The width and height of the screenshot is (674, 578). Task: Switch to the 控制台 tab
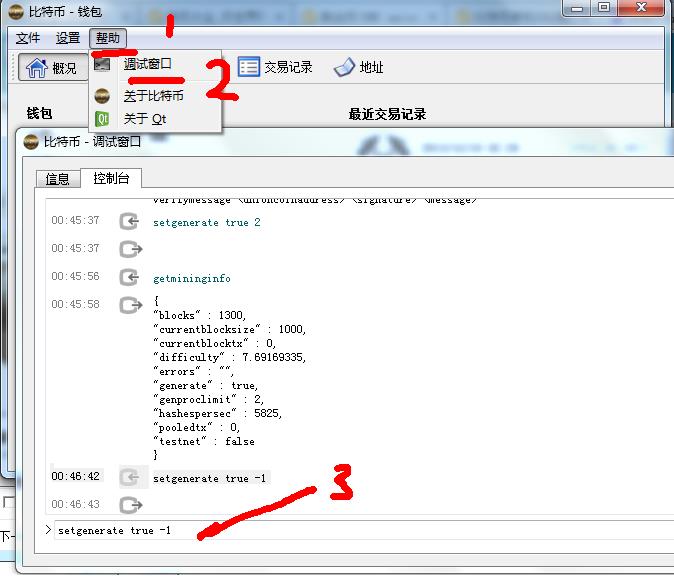pyautogui.click(x=111, y=178)
